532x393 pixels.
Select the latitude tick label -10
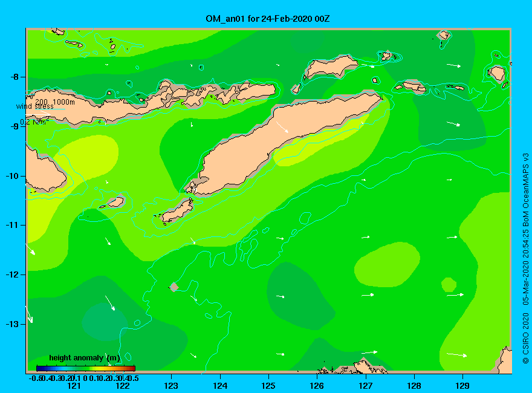[12, 176]
